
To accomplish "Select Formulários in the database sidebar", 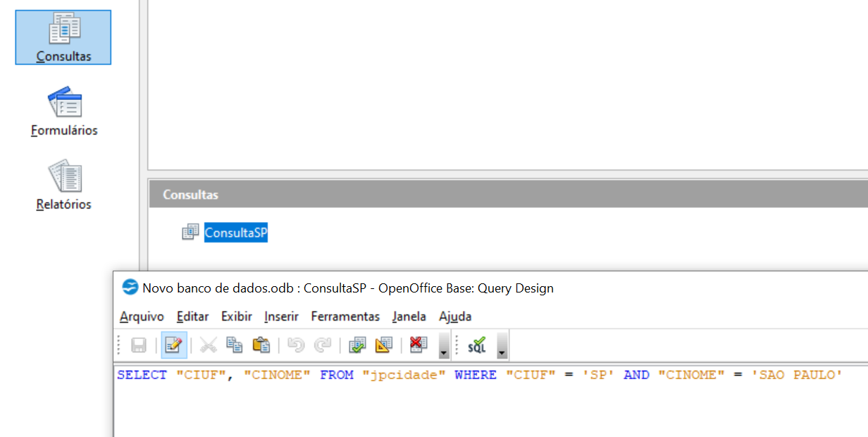I will [64, 111].
